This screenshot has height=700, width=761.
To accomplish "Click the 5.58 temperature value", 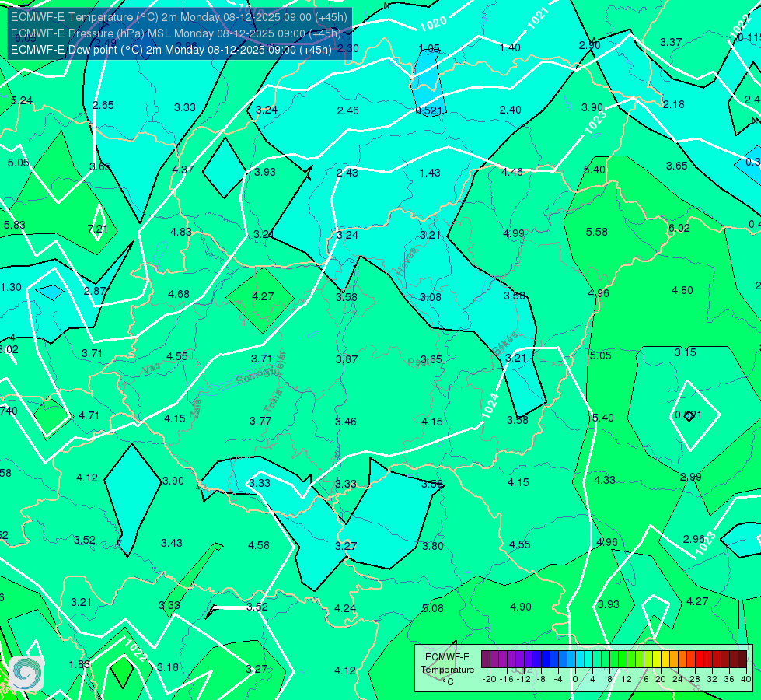I will tap(596, 233).
